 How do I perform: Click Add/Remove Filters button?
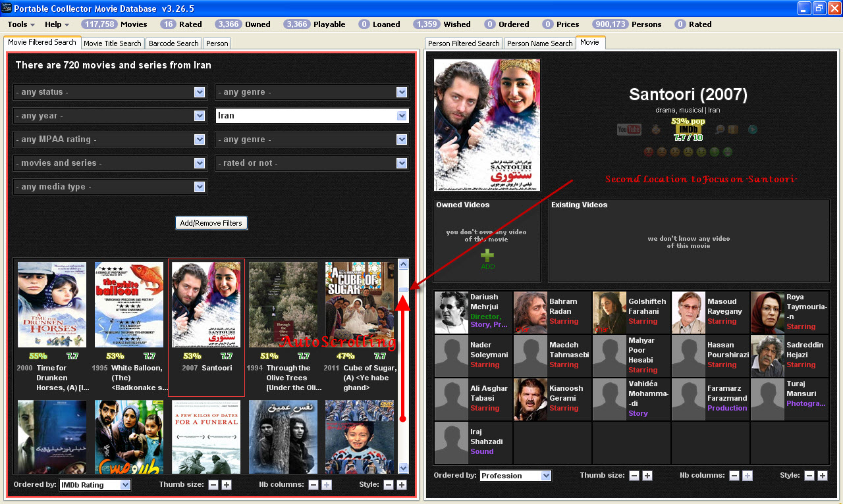pyautogui.click(x=211, y=223)
